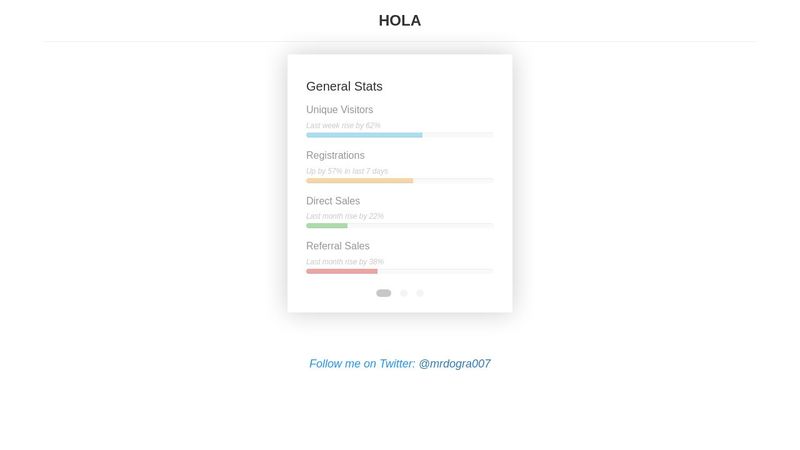
Task: Click the orange Registrations progress bar
Action: tap(360, 181)
